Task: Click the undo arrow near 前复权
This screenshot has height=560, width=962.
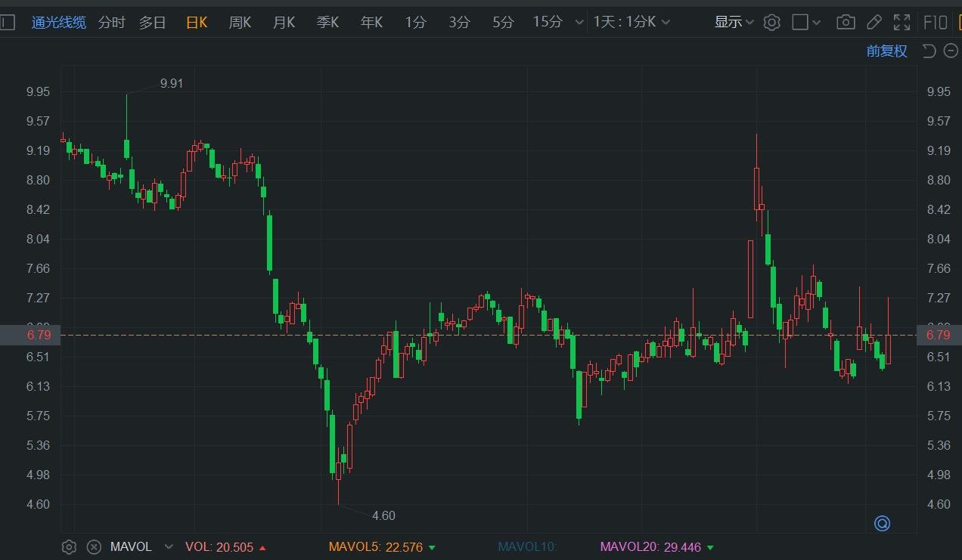Action: coord(929,51)
